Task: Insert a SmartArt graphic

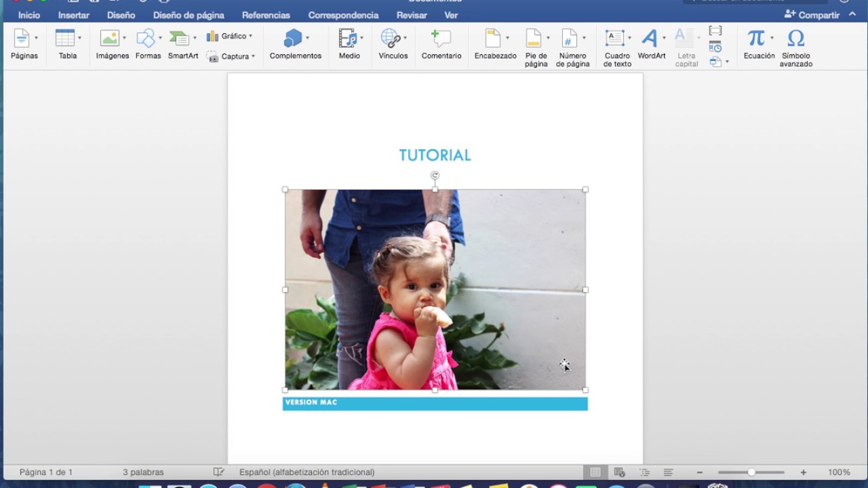Action: coord(180,38)
